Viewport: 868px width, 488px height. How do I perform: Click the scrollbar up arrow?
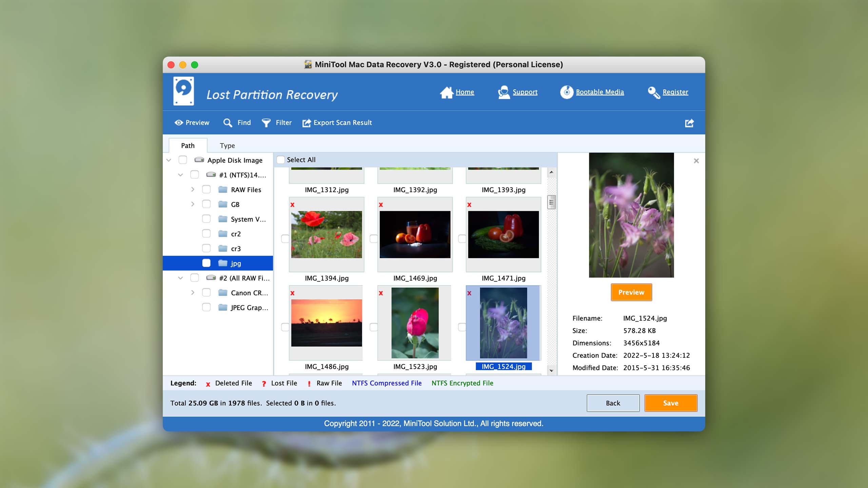pyautogui.click(x=552, y=172)
